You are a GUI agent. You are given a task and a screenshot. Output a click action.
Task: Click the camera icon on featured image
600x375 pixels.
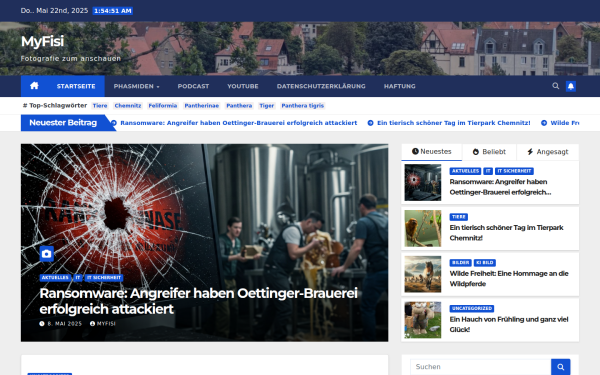(47, 254)
